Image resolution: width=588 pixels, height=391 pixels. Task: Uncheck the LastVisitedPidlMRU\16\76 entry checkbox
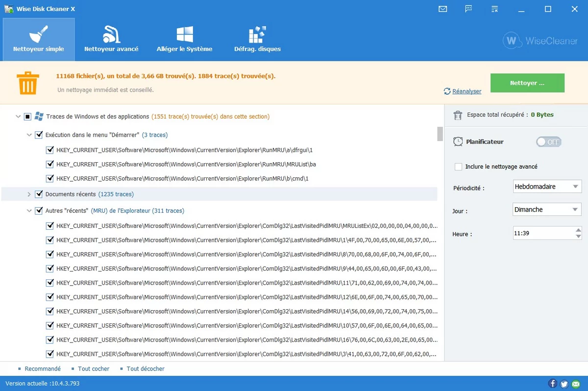(x=49, y=340)
